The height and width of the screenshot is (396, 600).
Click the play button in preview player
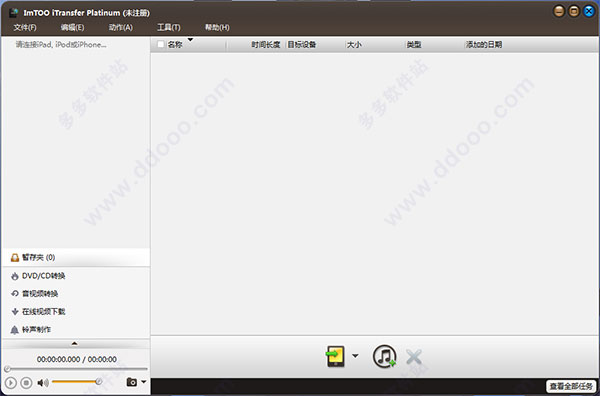coord(11,382)
